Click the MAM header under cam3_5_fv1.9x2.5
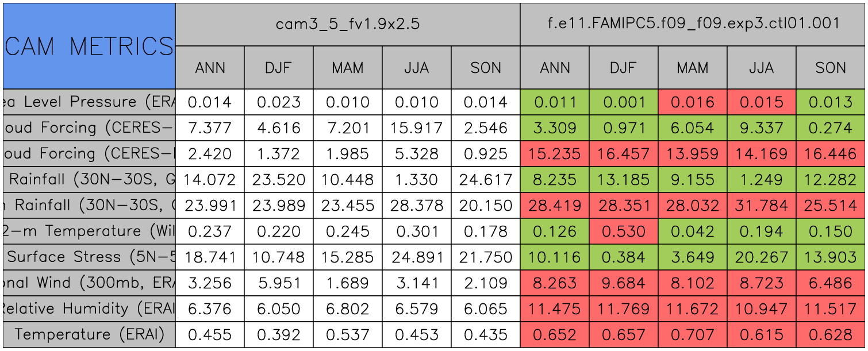The width and height of the screenshot is (868, 351). pyautogui.click(x=347, y=68)
